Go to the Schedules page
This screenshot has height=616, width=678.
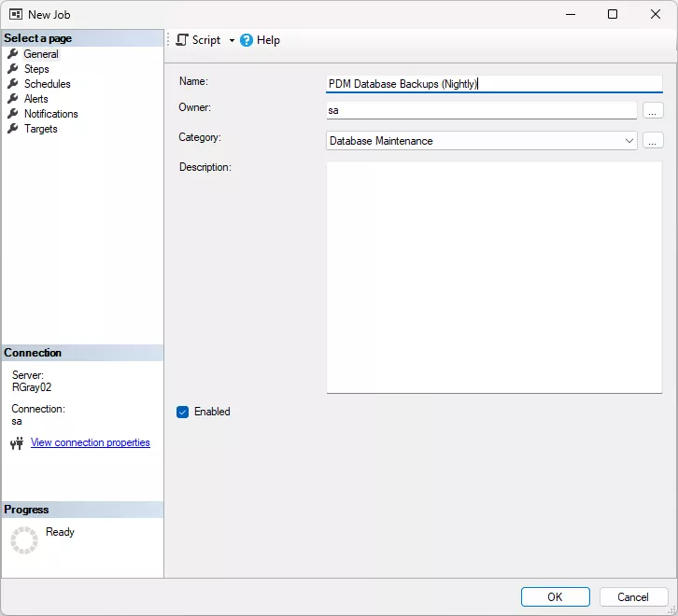coord(47,84)
